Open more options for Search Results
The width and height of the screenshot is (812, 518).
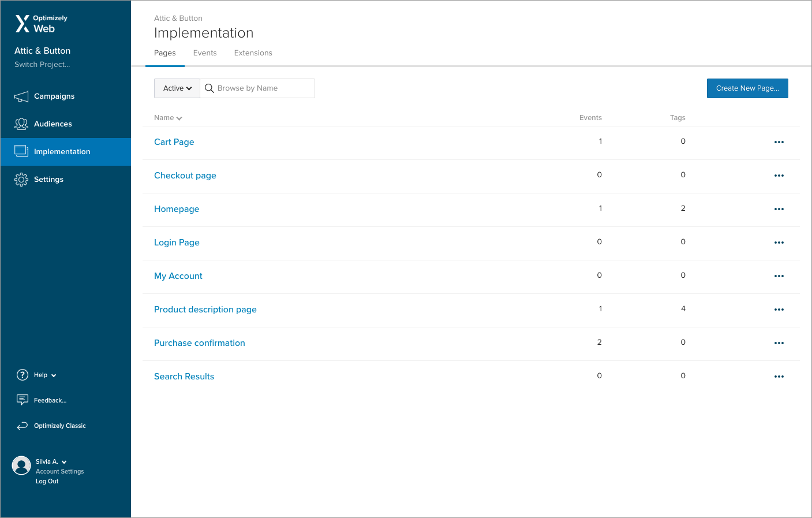coord(779,377)
